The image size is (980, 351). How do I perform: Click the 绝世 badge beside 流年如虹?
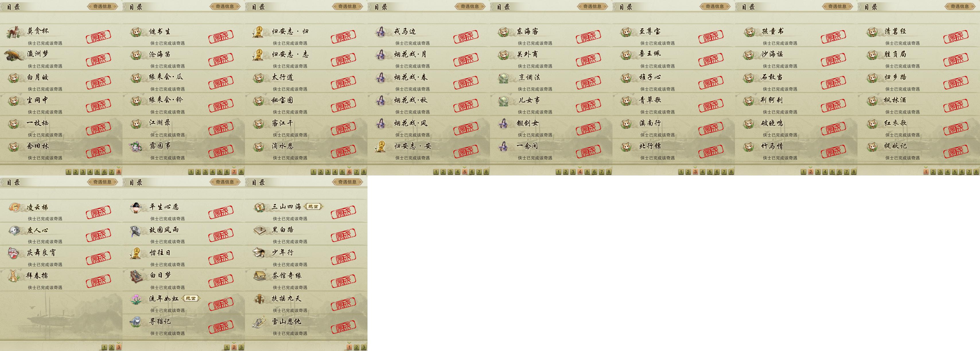pos(190,299)
